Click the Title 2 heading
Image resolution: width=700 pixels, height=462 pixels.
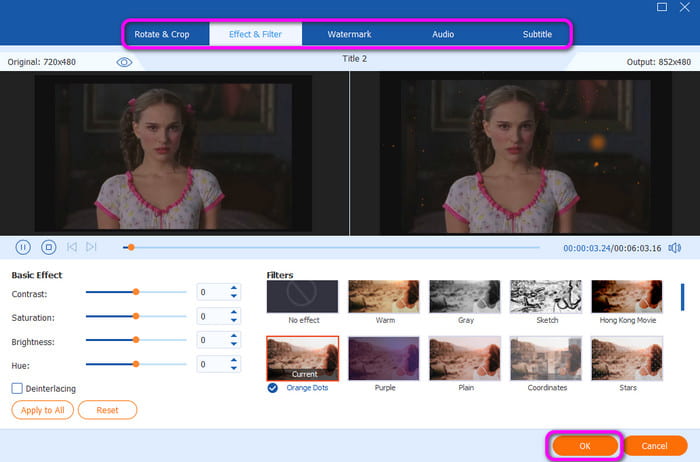coord(354,58)
